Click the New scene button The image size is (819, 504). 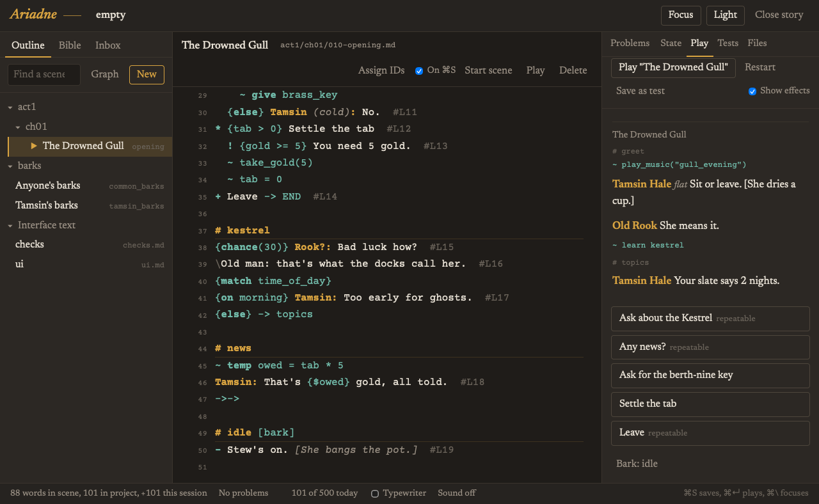pos(147,74)
